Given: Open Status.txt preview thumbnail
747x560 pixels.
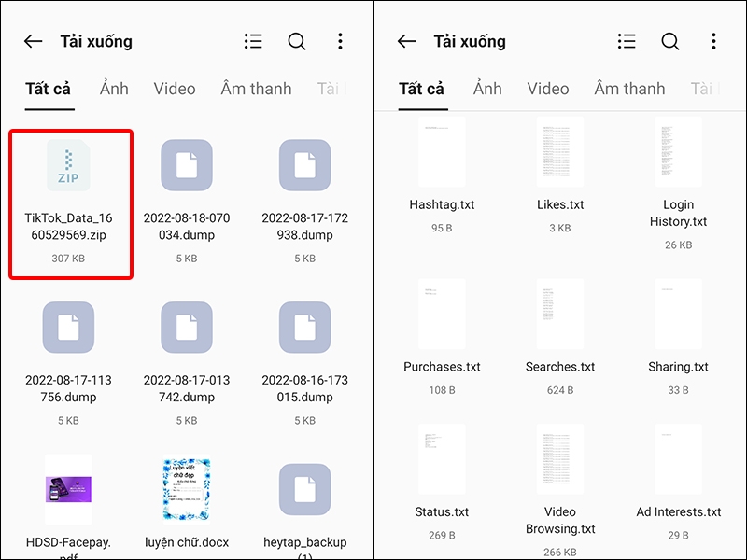Looking at the screenshot, I should pos(442,459).
